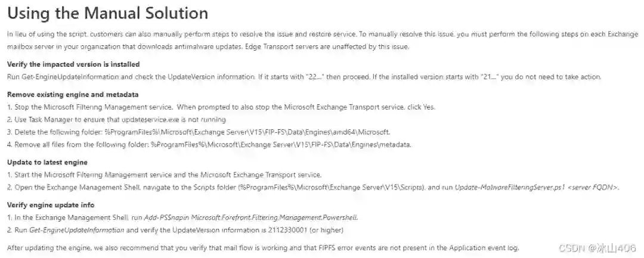The height and width of the screenshot is (258, 644).
Task: Click the italic Update-MalwareFilteringServer.ps1 script name
Action: point(509,187)
